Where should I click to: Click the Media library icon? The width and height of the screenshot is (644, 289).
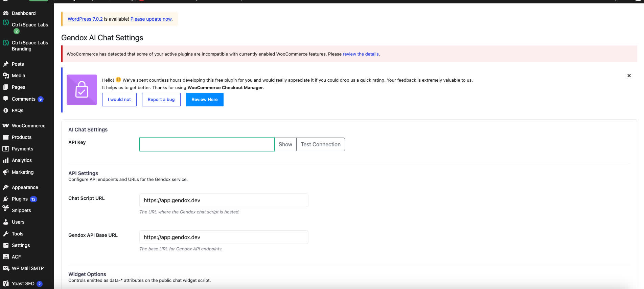tap(6, 76)
